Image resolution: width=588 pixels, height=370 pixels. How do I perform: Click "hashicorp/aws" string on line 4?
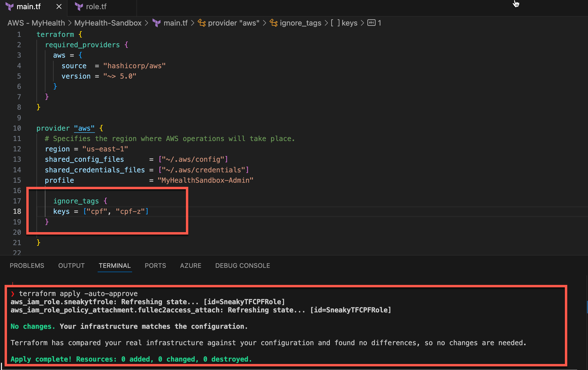coord(134,66)
